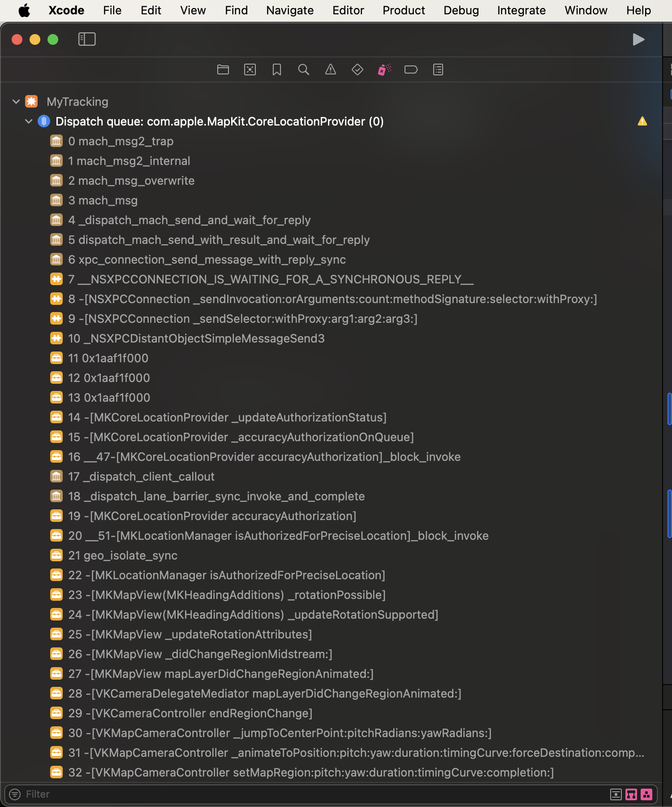Open the Find menu
Image resolution: width=672 pixels, height=807 pixels.
237,10
